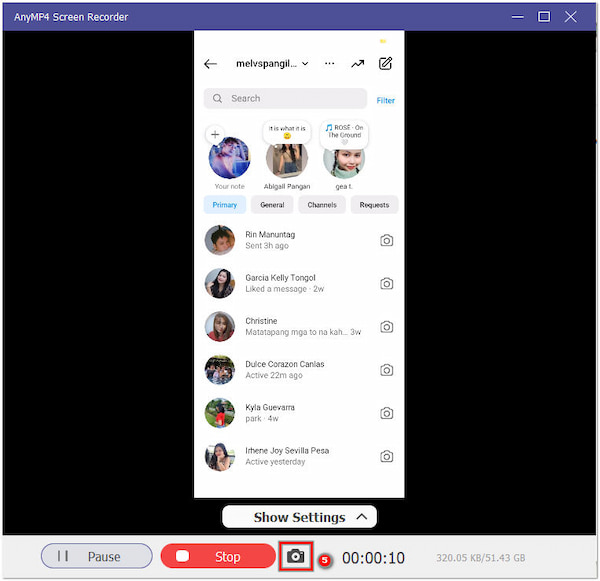The height and width of the screenshot is (581, 600).
Task: Open chat with Dulce Corazon Canlas
Action: [x=299, y=370]
